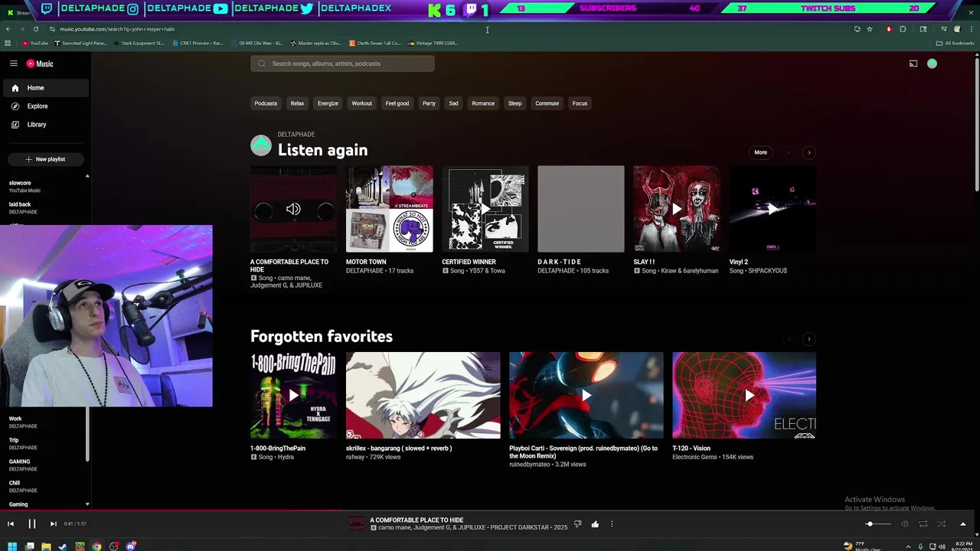Reload the browser page
This screenshot has height=551, width=980.
35,29
